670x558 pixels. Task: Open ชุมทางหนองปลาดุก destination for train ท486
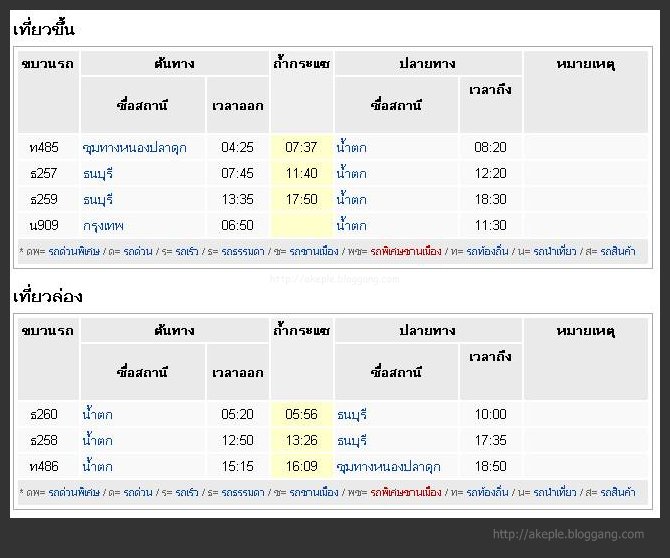point(388,467)
